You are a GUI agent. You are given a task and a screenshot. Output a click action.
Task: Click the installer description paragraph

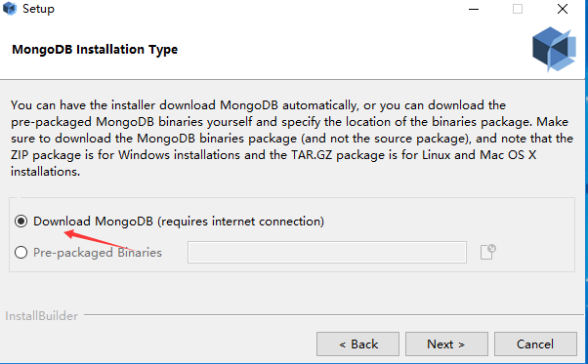tap(292, 139)
